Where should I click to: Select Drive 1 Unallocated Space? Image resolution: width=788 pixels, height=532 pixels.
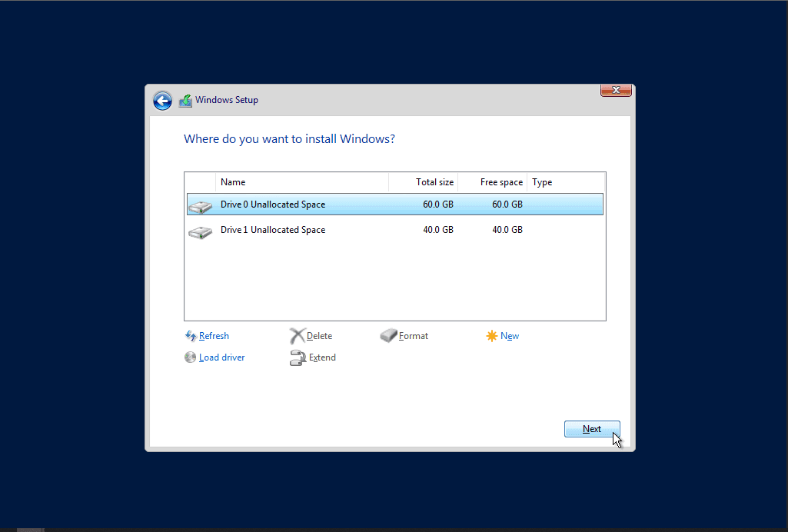click(x=346, y=229)
